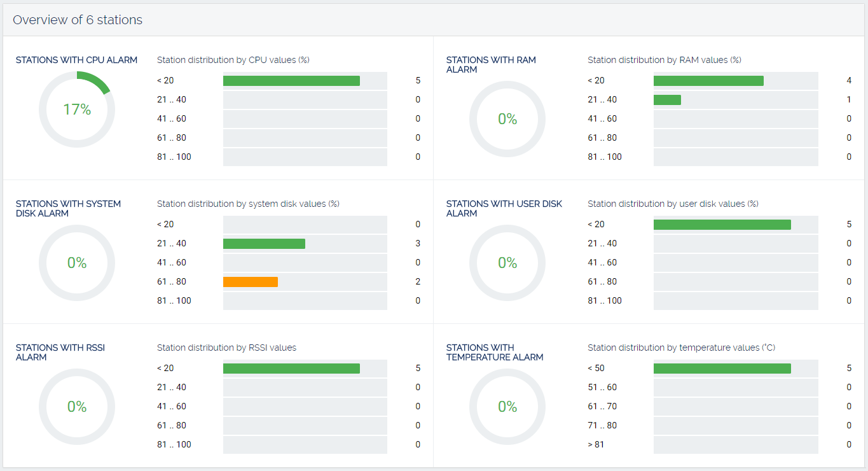Select the system disk alarm donut chart
Image resolution: width=868 pixels, height=471 pixels.
[x=77, y=263]
